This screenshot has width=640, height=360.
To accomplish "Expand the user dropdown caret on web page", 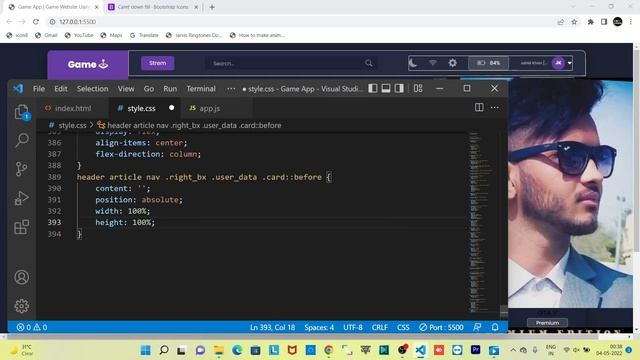I will (x=570, y=63).
